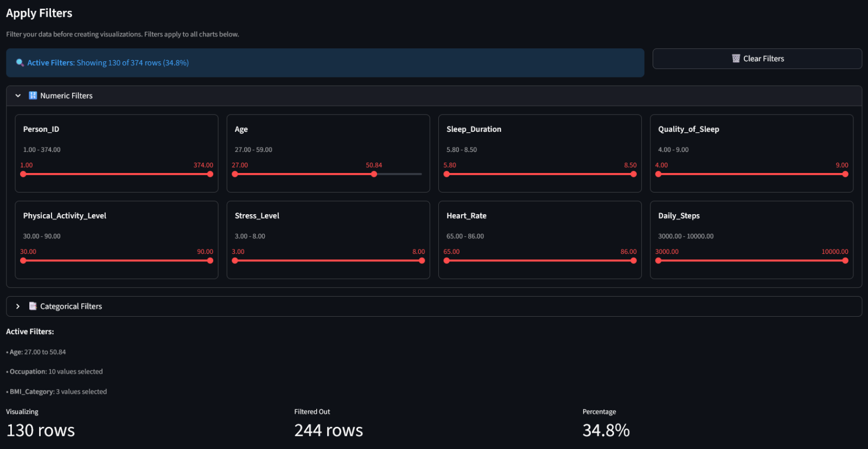The height and width of the screenshot is (449, 868).
Task: Click the Categorical Filters header label
Action: tap(71, 306)
